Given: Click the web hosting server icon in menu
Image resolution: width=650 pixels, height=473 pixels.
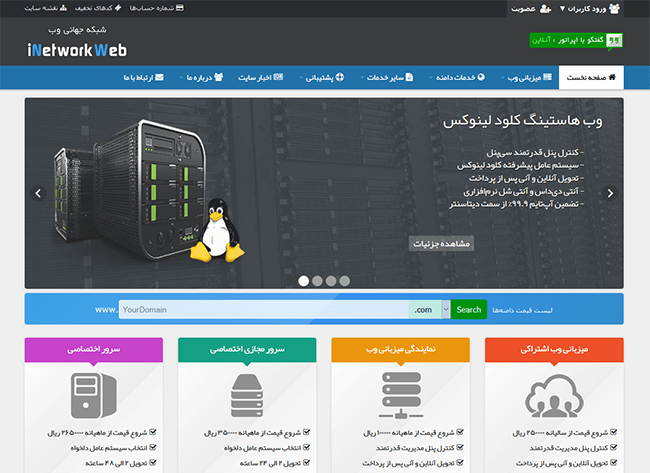Looking at the screenshot, I should 547,77.
